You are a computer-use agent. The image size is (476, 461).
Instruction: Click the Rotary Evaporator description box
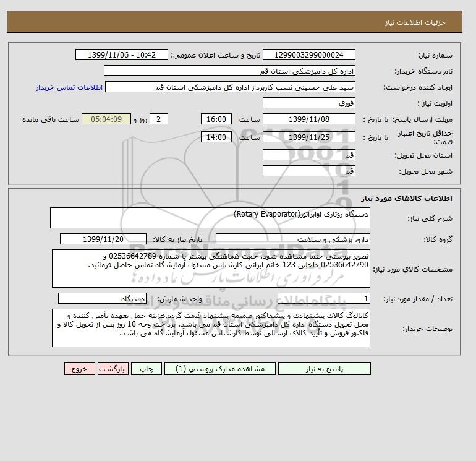[x=210, y=218]
